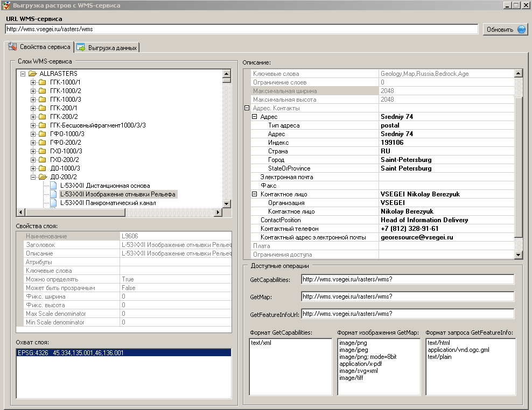Image resolution: width=532 pixels, height=410 pixels.
Task: Click the ГФО-200/2 folder icon
Action: coord(42,143)
